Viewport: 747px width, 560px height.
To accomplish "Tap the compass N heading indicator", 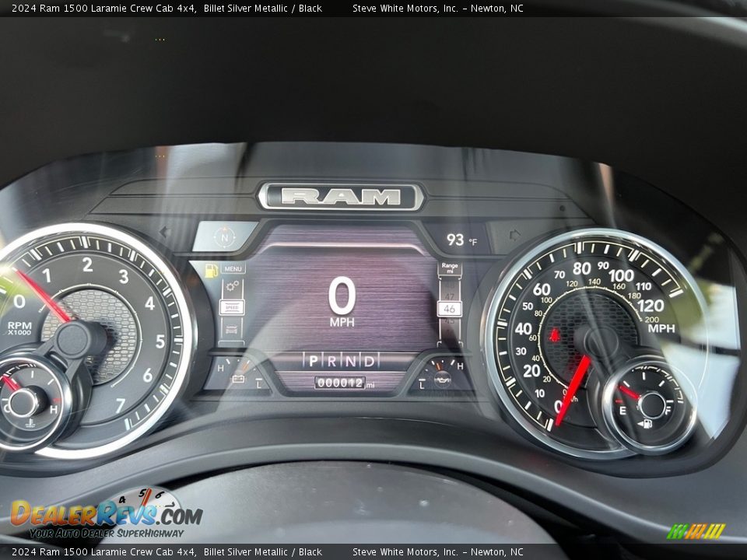I will click(224, 236).
